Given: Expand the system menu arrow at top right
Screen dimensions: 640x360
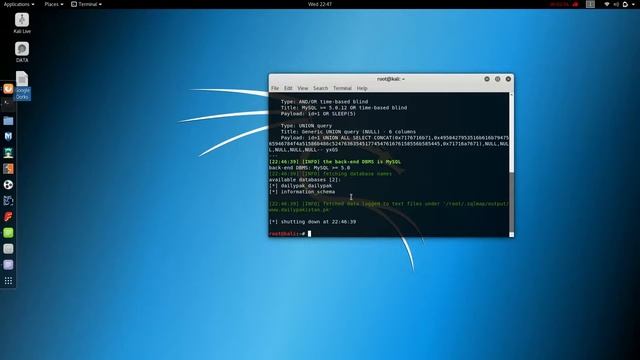Looking at the screenshot, I should [x=633, y=4].
